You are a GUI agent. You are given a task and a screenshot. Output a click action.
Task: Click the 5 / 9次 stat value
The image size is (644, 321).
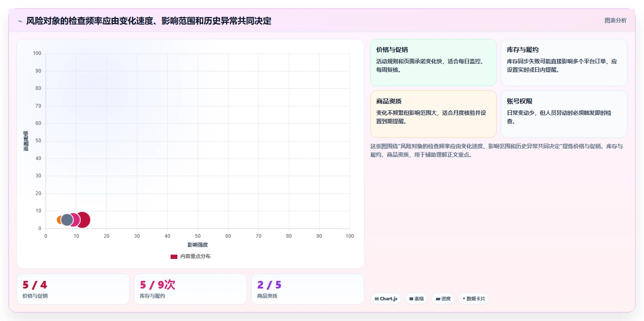157,285
